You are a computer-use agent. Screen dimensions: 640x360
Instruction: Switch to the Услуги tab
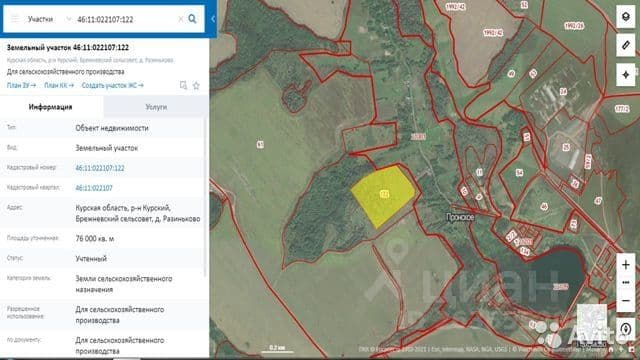[156, 107]
